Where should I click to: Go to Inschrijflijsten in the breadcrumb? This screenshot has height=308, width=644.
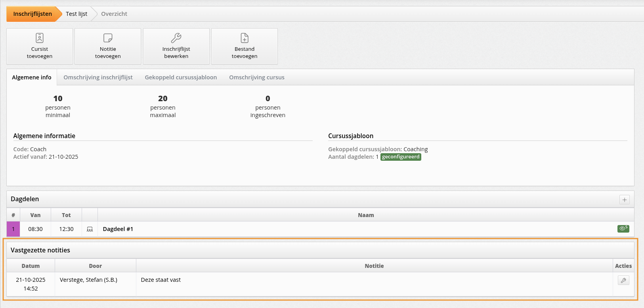click(x=32, y=14)
